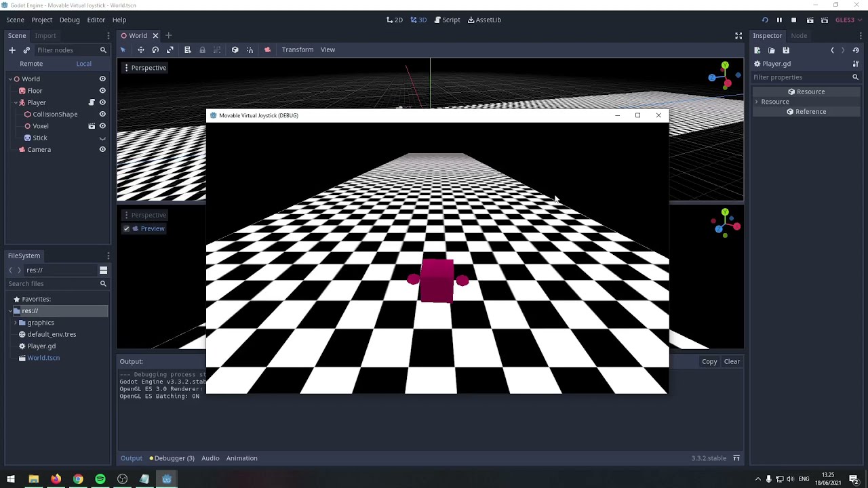Switch scene tree to Remote
Screen dimensions: 868x488
pos(31,64)
